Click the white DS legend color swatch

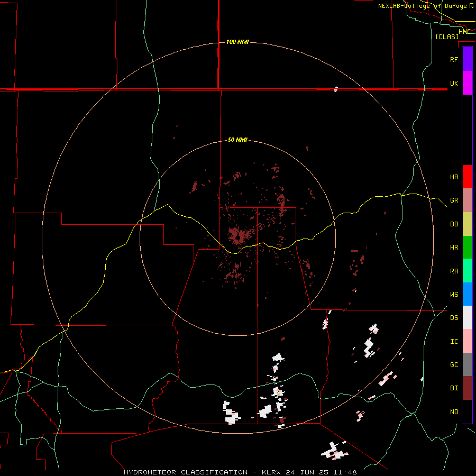467,317
